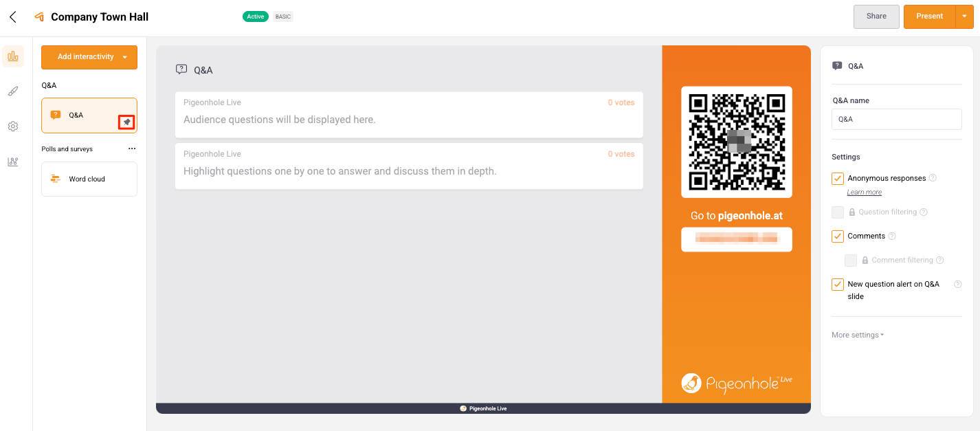Toggle New question alert on Q&A slide
980x431 pixels.
(x=838, y=285)
